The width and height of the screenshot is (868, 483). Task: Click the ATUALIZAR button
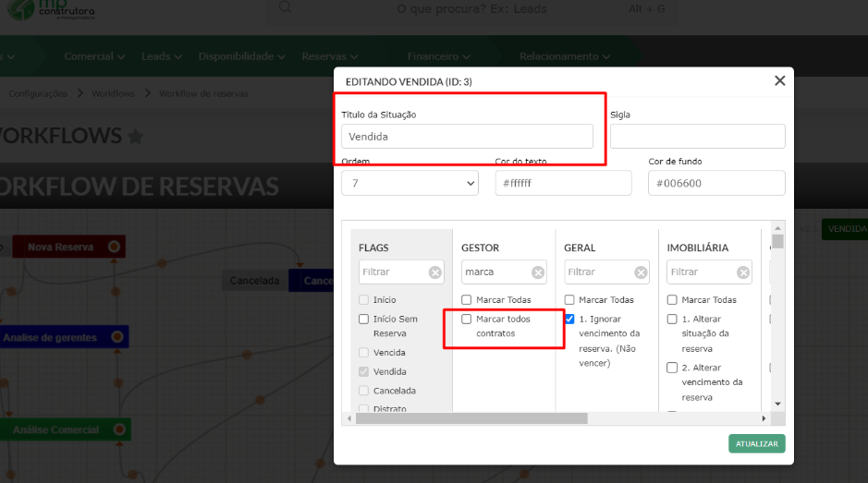(x=757, y=443)
